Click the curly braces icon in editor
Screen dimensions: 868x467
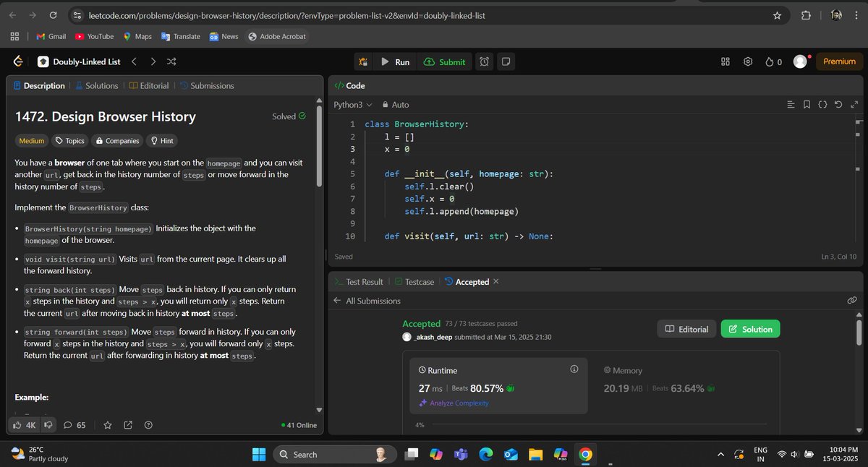tap(822, 105)
